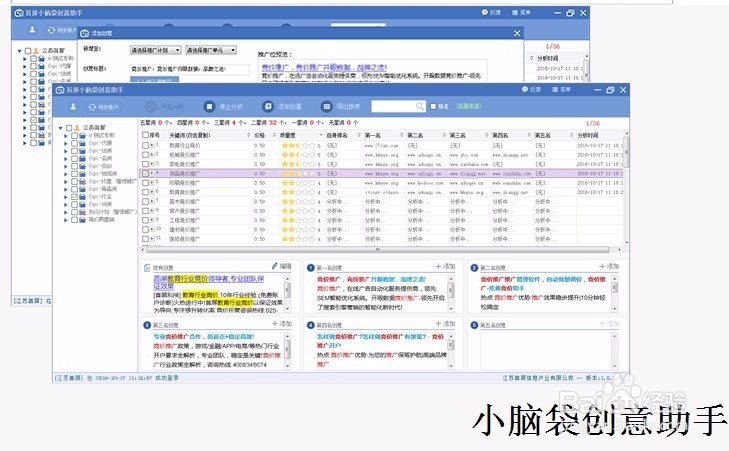
Task: Open the 菜单 menu in back window title bar
Action: (521, 13)
